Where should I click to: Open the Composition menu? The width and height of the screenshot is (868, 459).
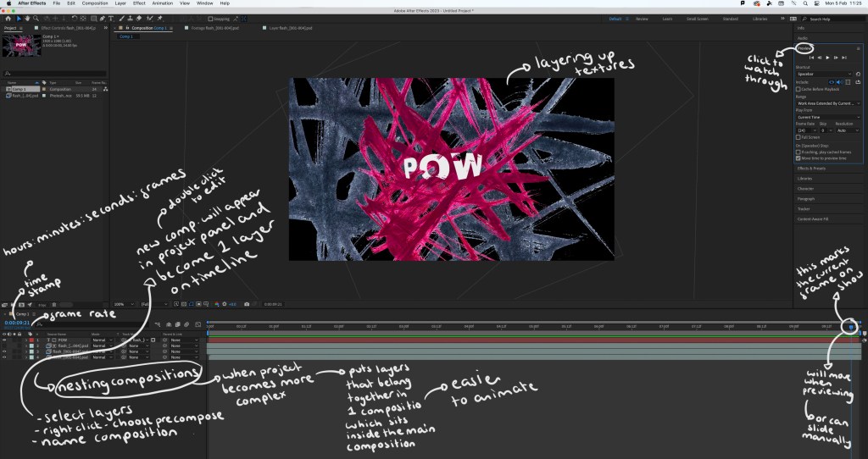(94, 4)
